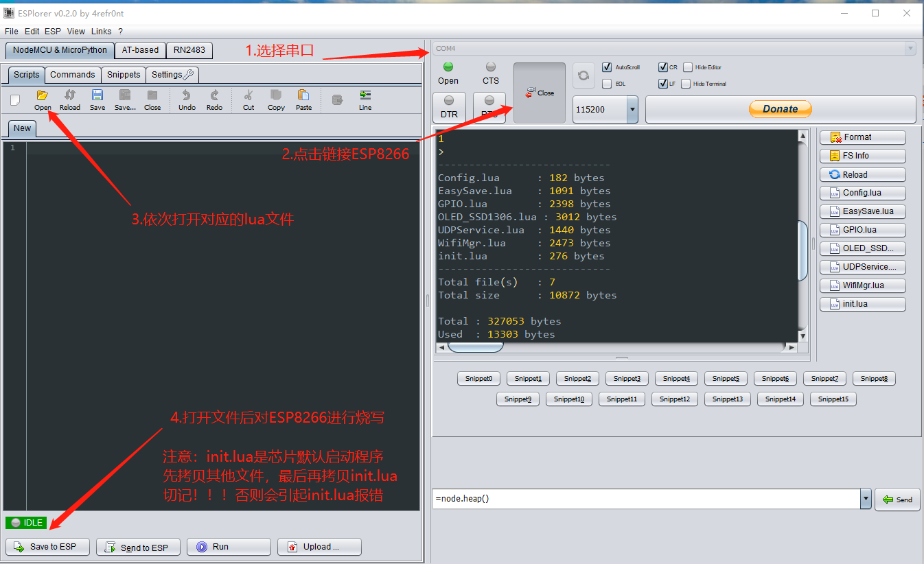Uncheck the LF checkbox
Screen dimensions: 924x564
point(663,84)
